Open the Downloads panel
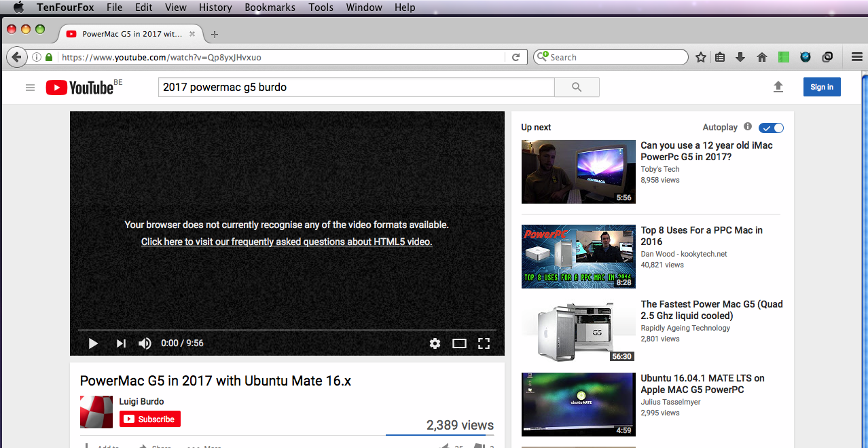Image resolution: width=868 pixels, height=448 pixels. [x=740, y=58]
